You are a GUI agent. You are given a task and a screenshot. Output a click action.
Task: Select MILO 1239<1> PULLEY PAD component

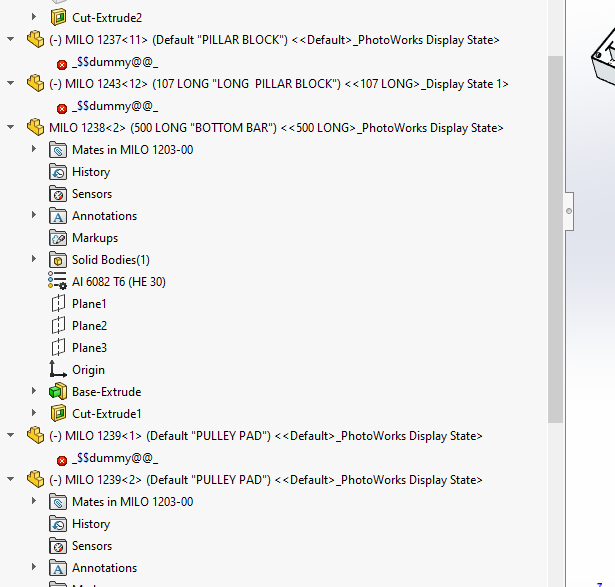coord(265,436)
